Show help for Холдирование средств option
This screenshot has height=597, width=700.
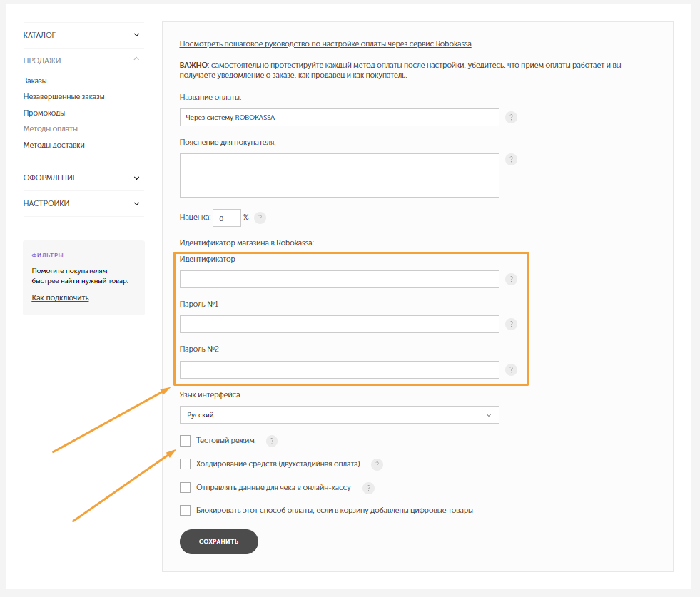(377, 464)
